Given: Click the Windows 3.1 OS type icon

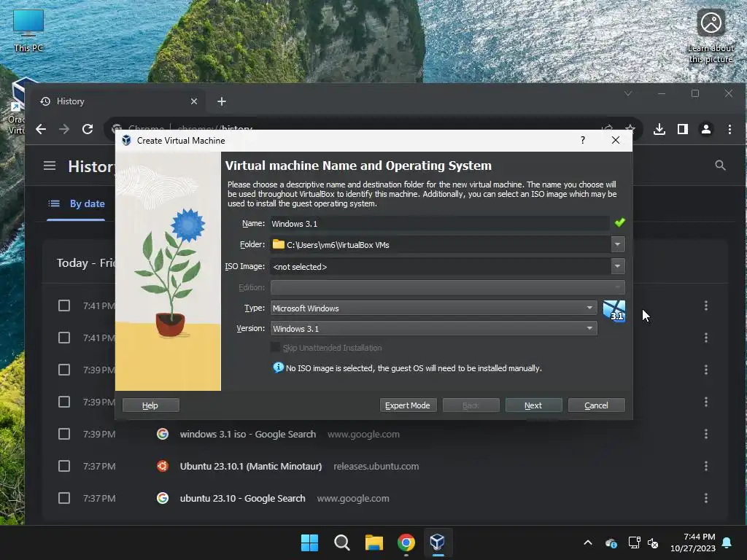Looking at the screenshot, I should [614, 311].
